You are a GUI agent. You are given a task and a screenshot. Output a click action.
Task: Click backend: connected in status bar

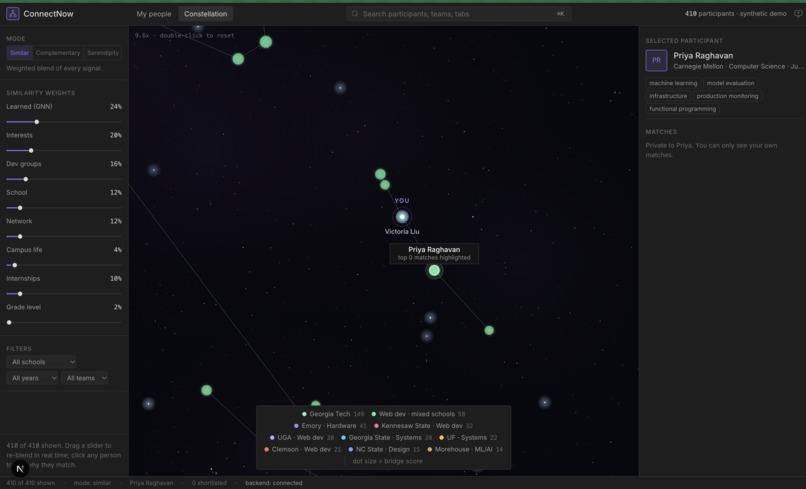[273, 483]
